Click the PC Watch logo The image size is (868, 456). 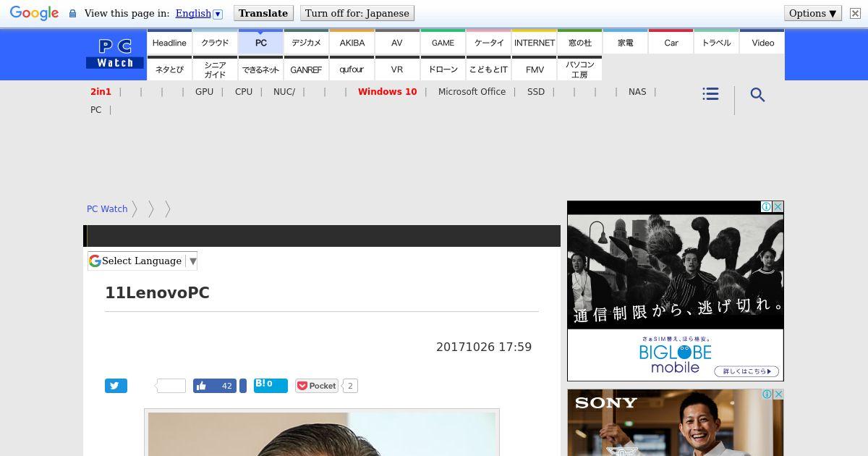[115, 54]
